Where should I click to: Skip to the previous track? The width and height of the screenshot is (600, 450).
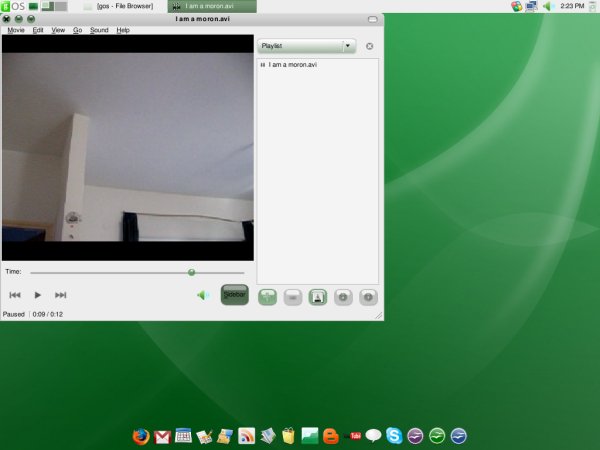pyautogui.click(x=15, y=295)
